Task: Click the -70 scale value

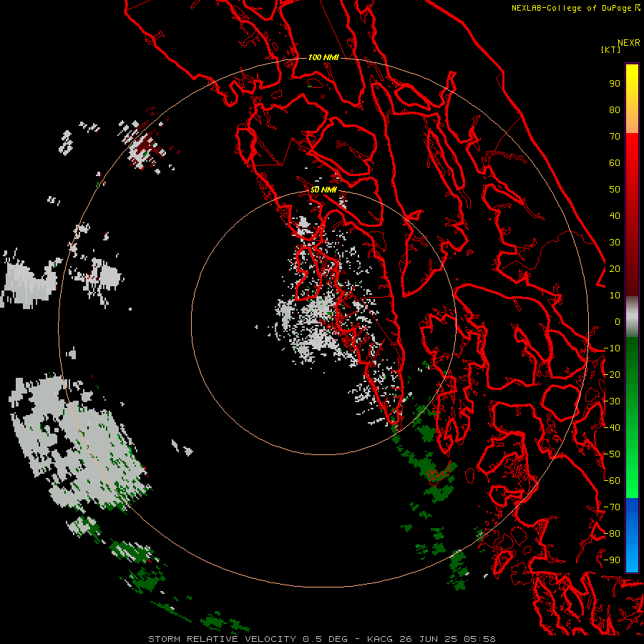Action: 612,507
